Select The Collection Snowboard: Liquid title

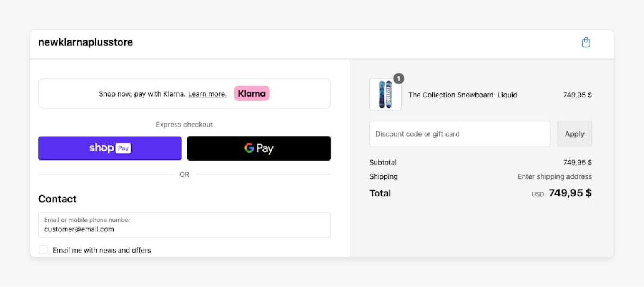(x=463, y=95)
